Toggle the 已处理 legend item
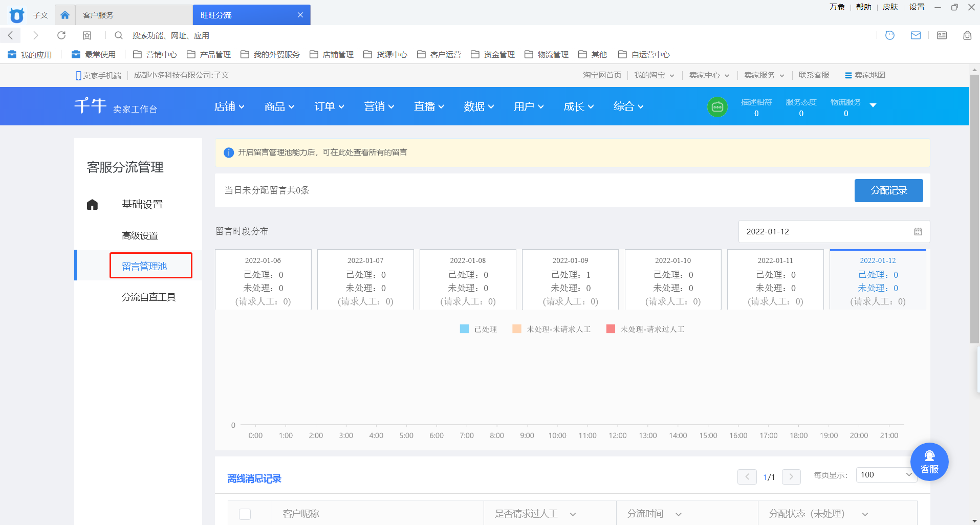The height and width of the screenshot is (525, 980). (x=478, y=329)
